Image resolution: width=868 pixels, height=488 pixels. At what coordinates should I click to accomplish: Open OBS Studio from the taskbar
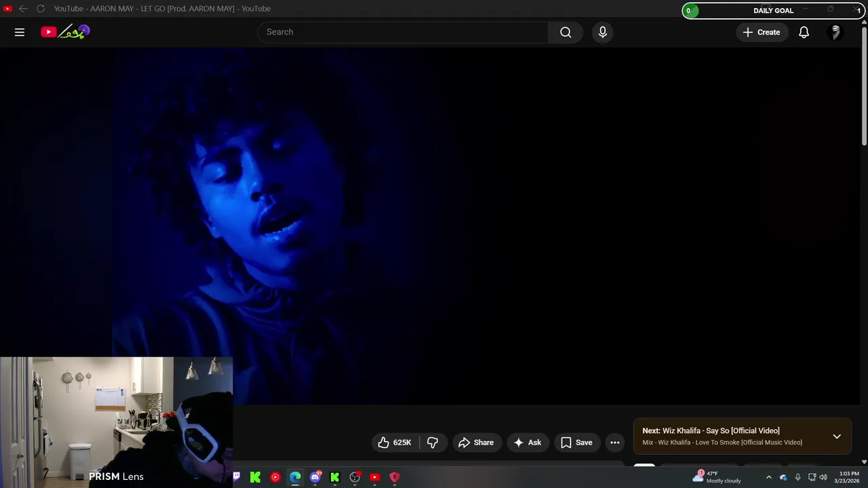click(x=355, y=477)
